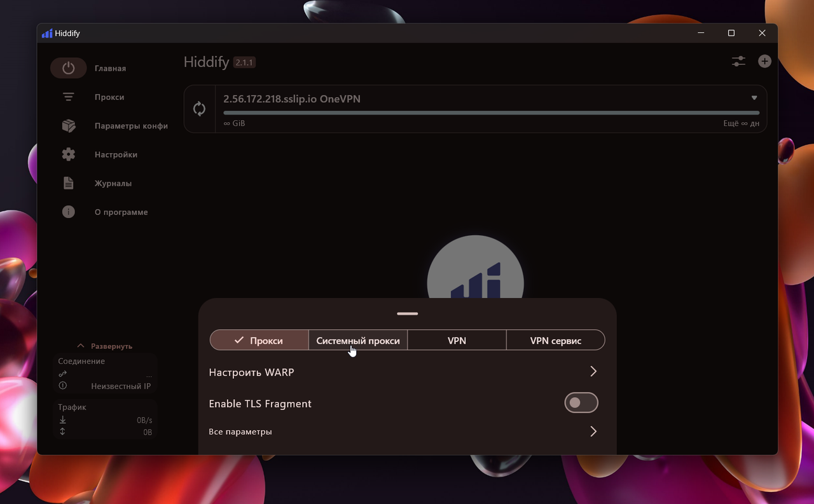Close the Hiddify window
Image resolution: width=814 pixels, height=504 pixels.
coord(762,33)
